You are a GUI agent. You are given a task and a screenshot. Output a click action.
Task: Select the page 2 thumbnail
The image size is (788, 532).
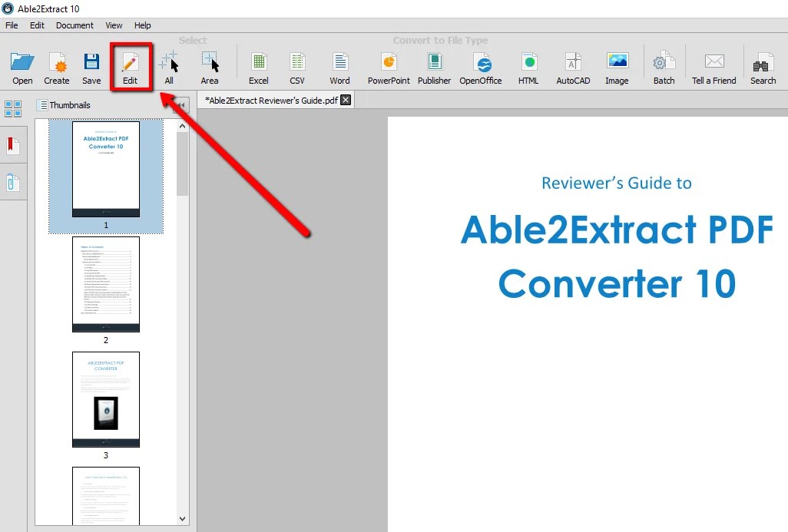coord(105,284)
